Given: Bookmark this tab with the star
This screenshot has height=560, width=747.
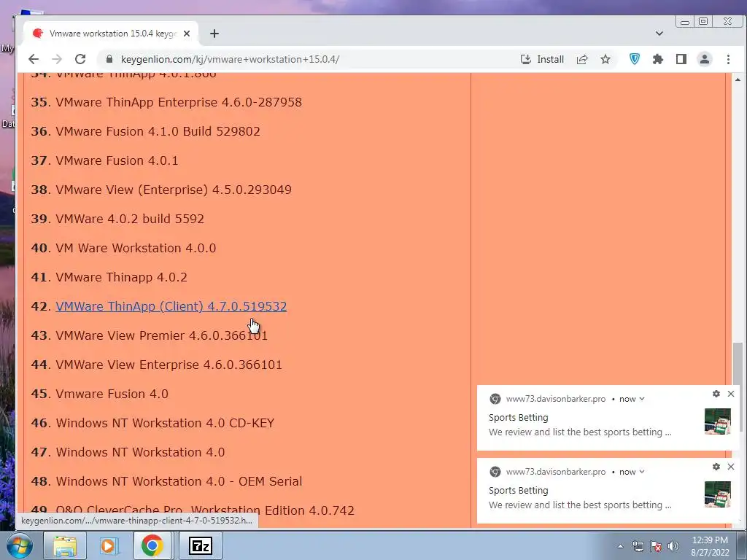Looking at the screenshot, I should [x=605, y=59].
